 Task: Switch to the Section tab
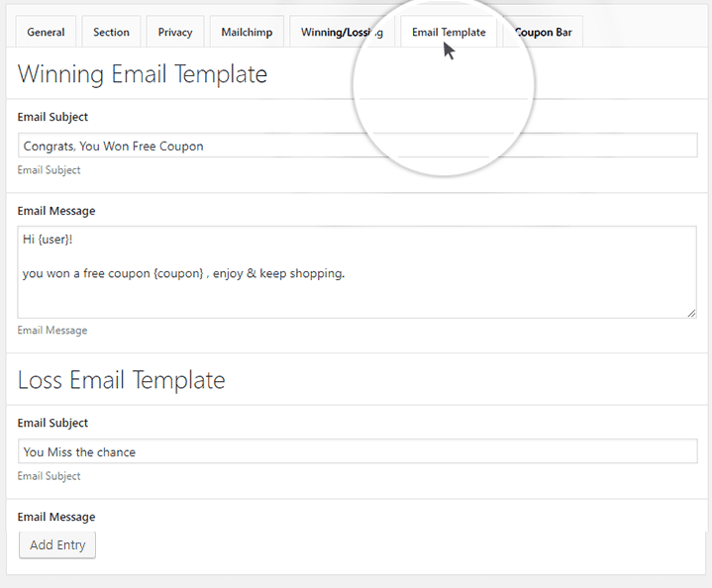(111, 32)
